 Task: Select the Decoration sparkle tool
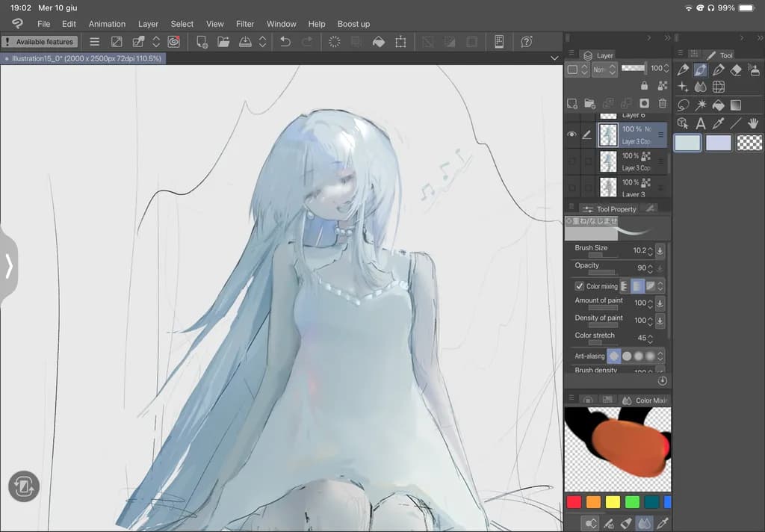pos(683,87)
